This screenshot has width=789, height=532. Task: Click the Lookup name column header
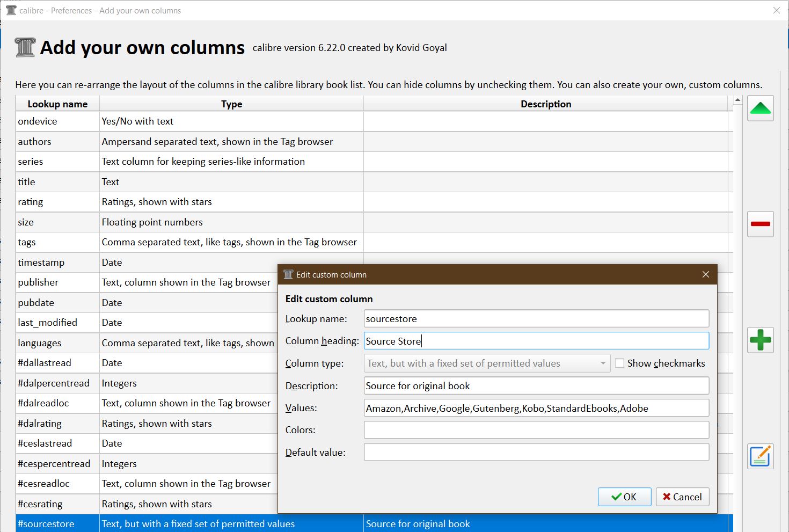pyautogui.click(x=57, y=104)
